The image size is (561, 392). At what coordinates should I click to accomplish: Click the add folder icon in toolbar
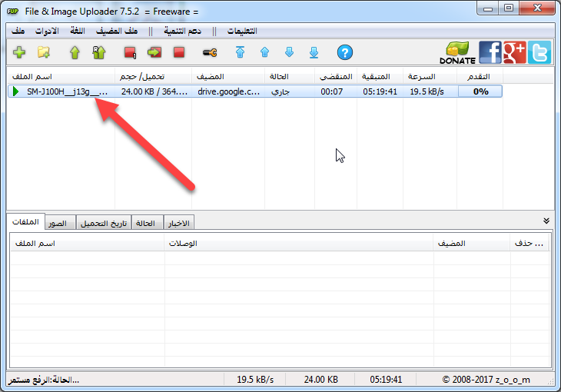click(44, 52)
